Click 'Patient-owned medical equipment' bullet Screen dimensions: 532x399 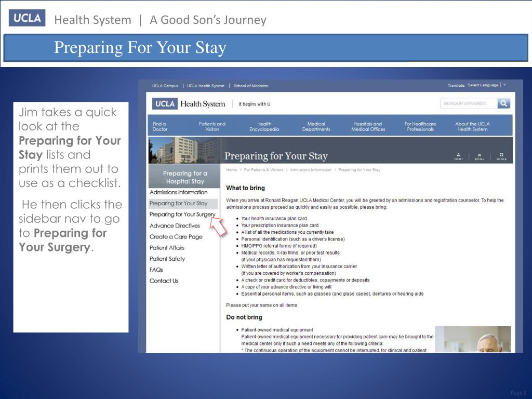[277, 330]
